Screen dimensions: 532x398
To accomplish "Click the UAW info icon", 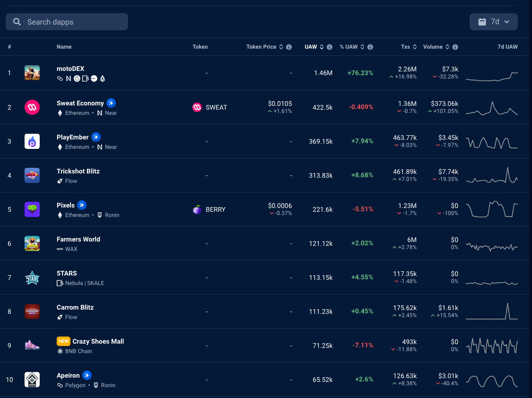I will point(329,47).
